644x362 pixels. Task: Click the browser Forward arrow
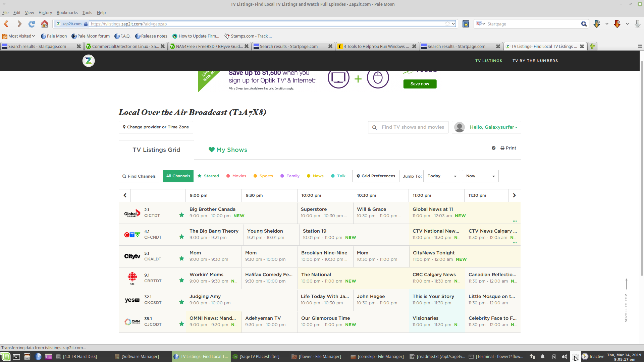tap(19, 24)
